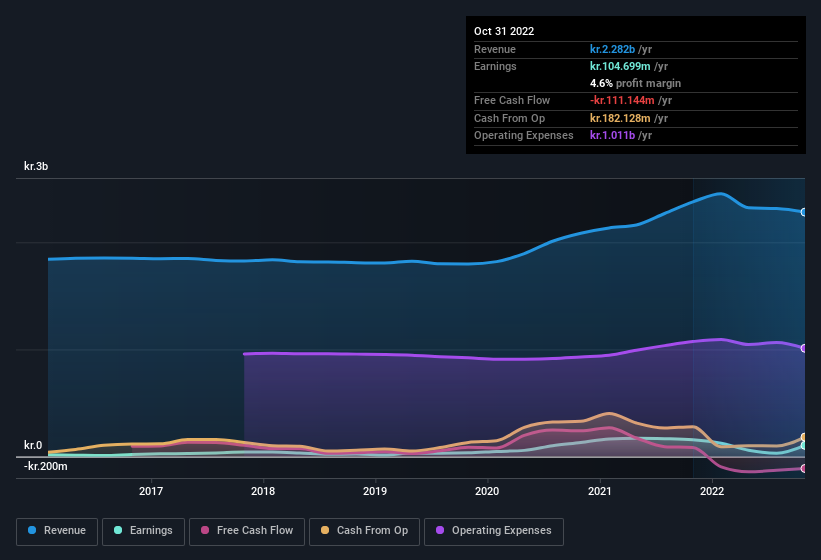Click the Earnings label in tooltip
Screen dimensions: 821x560
tap(495, 66)
